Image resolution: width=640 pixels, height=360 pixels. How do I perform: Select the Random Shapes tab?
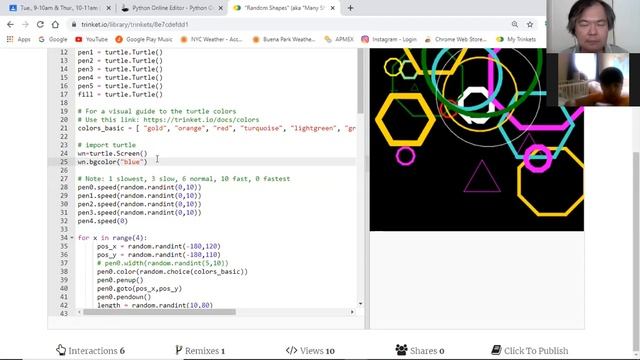284,8
